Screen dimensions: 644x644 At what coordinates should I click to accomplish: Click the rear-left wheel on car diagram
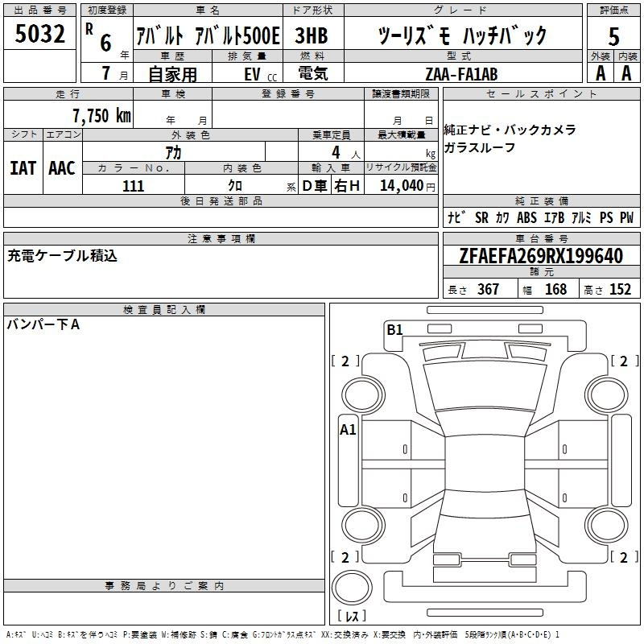(x=363, y=525)
